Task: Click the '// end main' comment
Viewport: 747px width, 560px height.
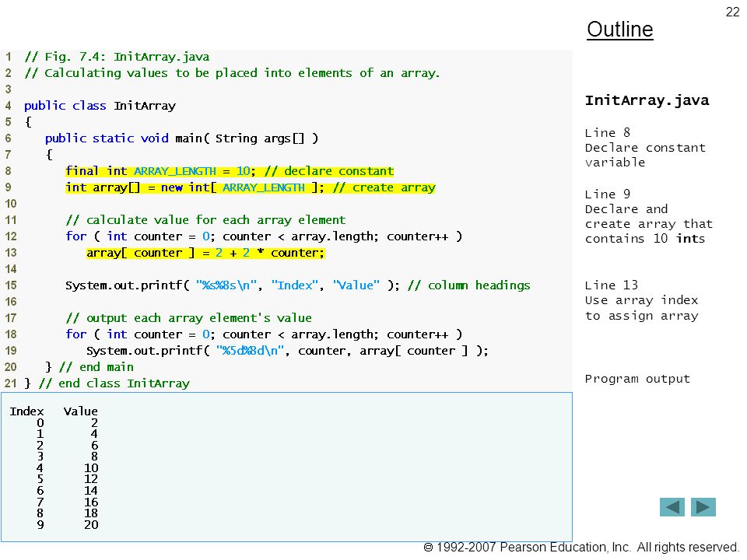Action: click(96, 367)
